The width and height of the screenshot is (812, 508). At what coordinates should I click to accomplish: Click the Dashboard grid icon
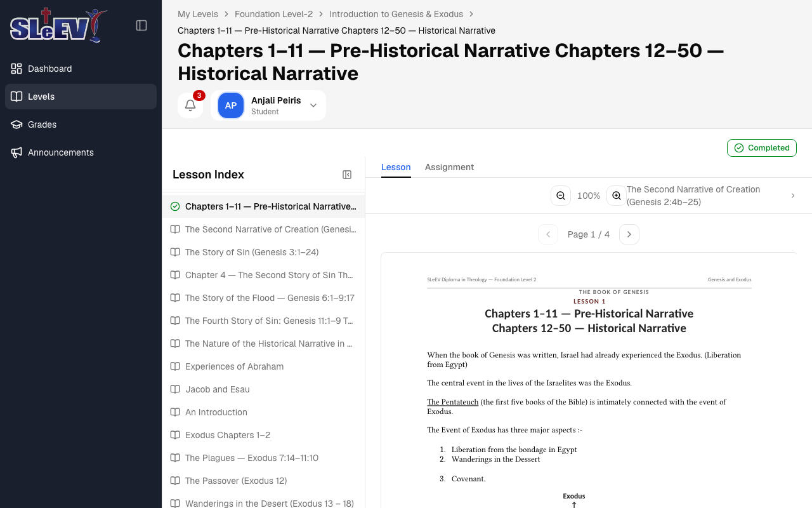tap(16, 69)
